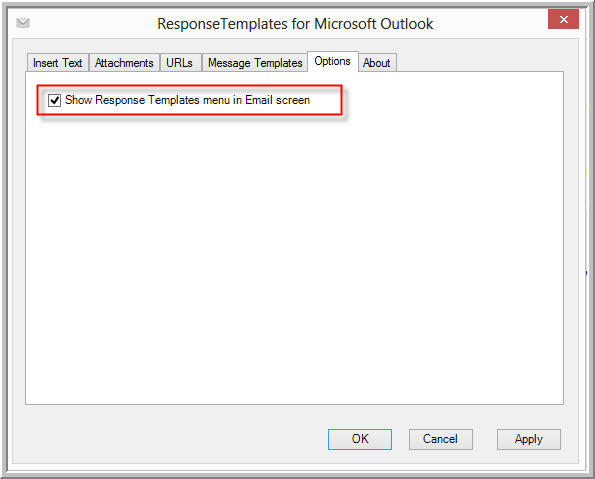The height and width of the screenshot is (479, 595).
Task: Open the Attachments tab
Action: pos(124,63)
